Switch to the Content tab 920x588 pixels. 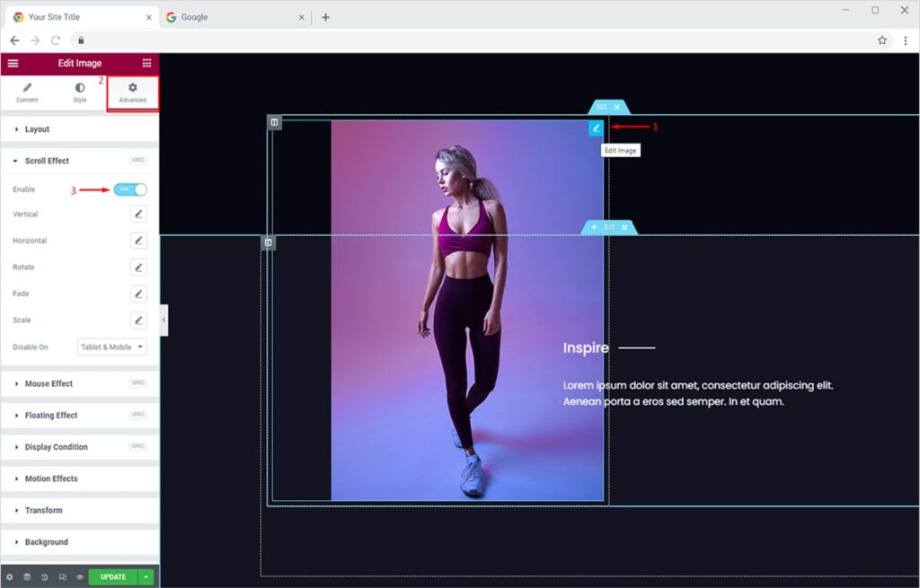27,92
